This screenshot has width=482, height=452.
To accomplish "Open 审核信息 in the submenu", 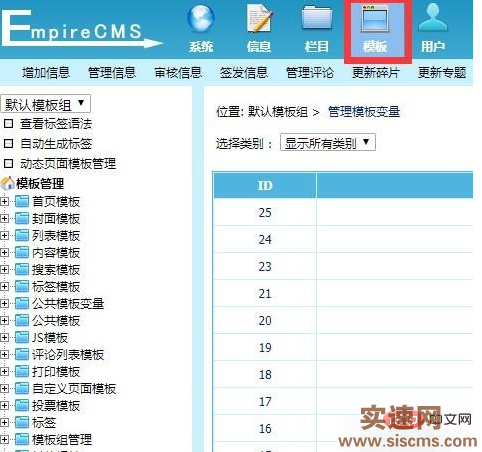I will click(178, 72).
